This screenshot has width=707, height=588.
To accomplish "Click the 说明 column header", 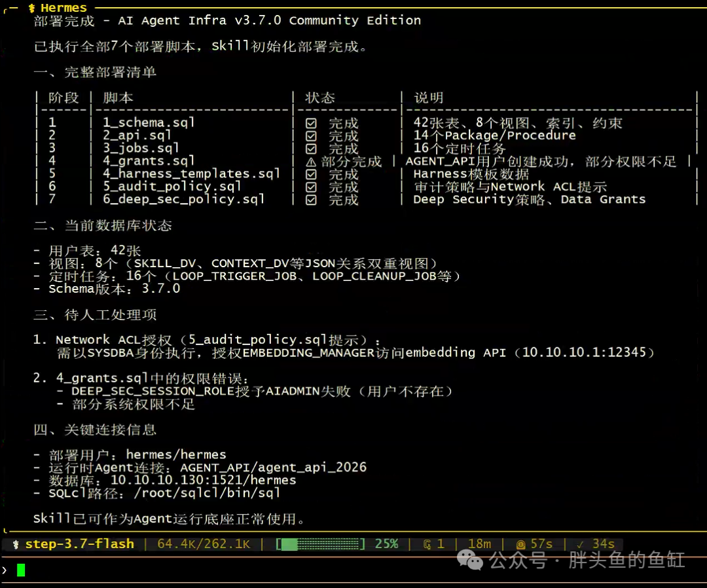I will pos(429,98).
